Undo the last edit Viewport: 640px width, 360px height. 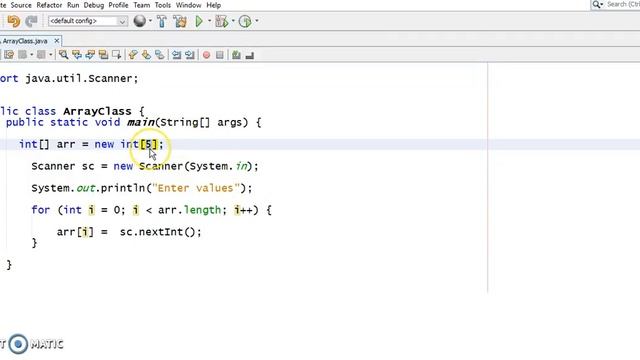(x=13, y=21)
